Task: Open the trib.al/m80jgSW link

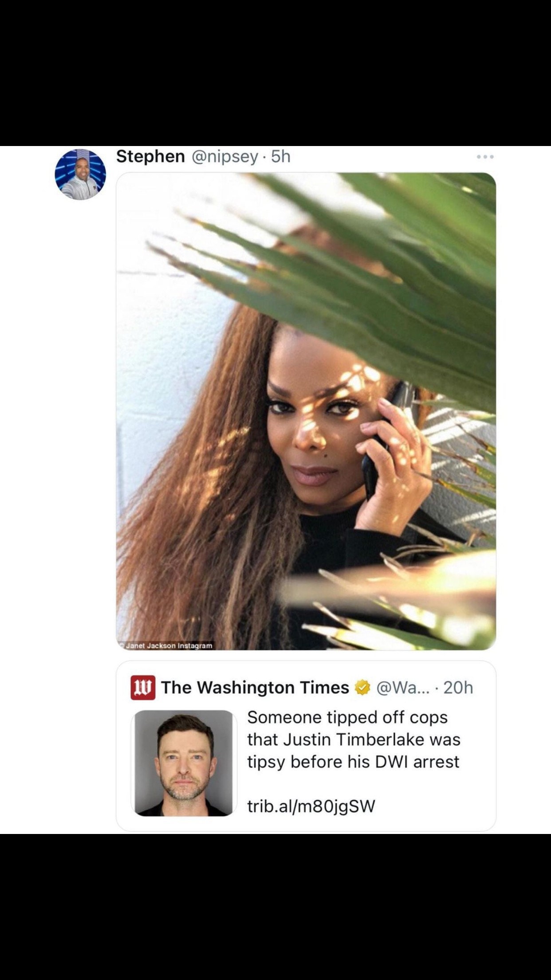Action: point(311,806)
